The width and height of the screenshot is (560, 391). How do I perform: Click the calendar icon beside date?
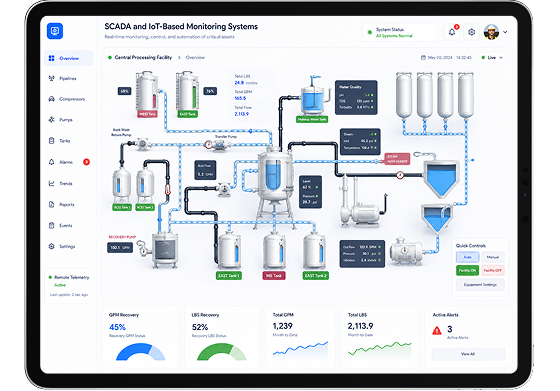click(x=423, y=57)
